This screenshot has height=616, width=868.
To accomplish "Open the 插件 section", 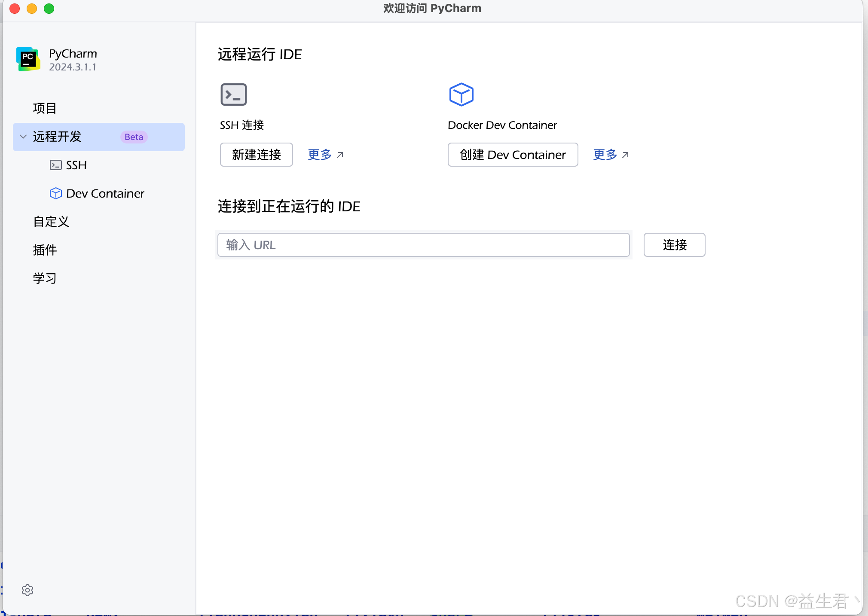I will pyautogui.click(x=45, y=250).
